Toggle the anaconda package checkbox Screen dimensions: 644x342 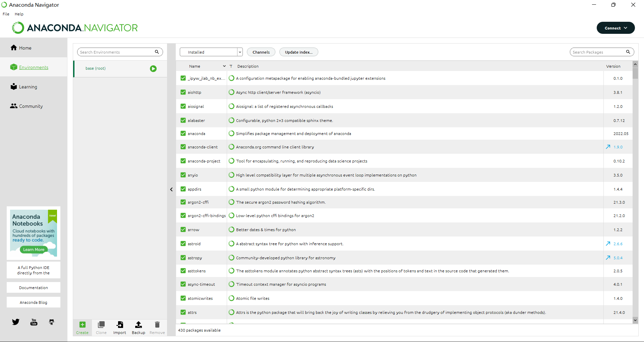point(183,133)
